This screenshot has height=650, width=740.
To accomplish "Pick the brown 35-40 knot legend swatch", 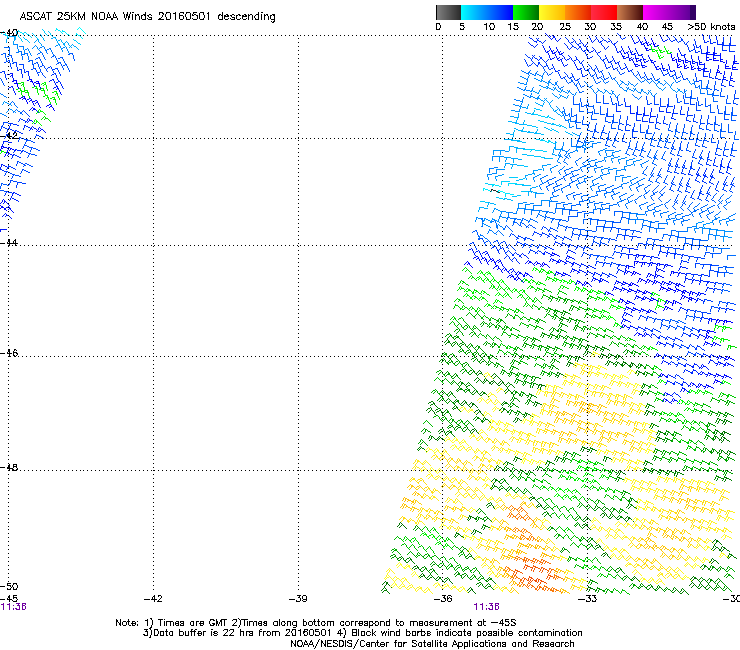I will (630, 12).
